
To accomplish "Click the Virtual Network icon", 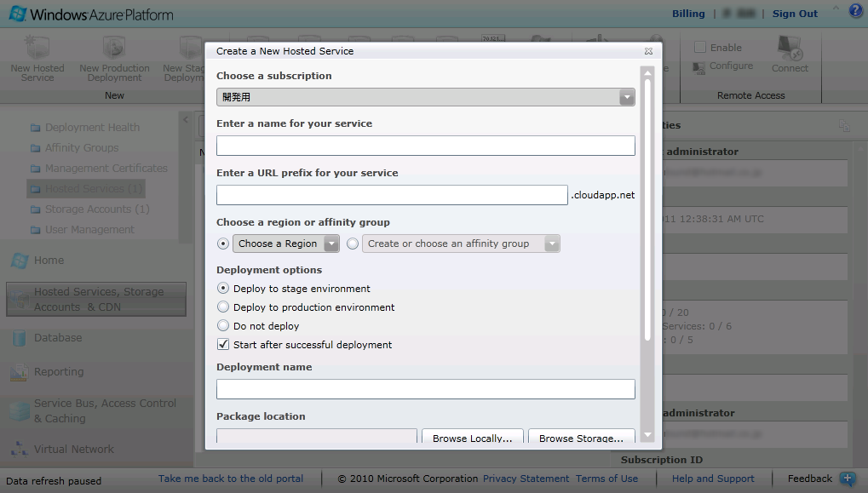I will pos(20,450).
